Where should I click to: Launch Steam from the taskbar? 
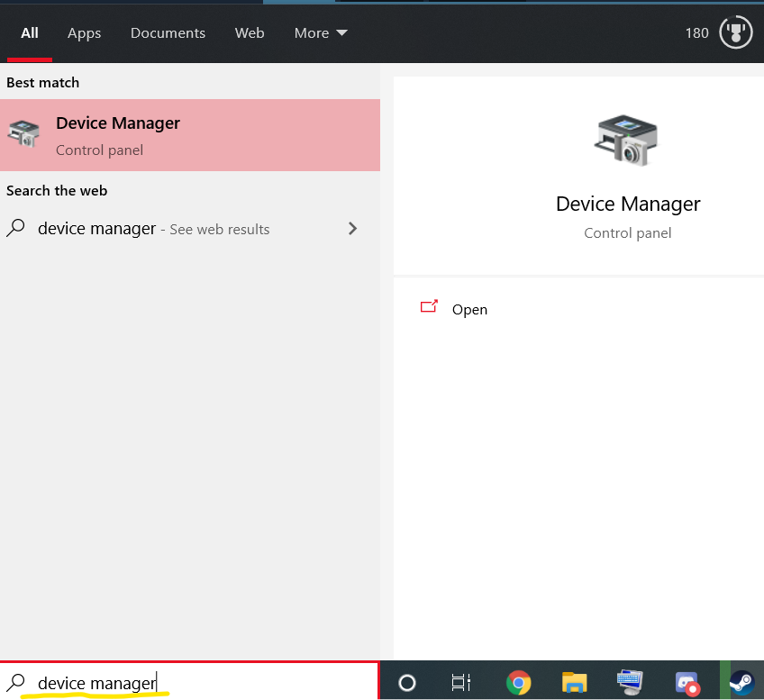click(741, 682)
